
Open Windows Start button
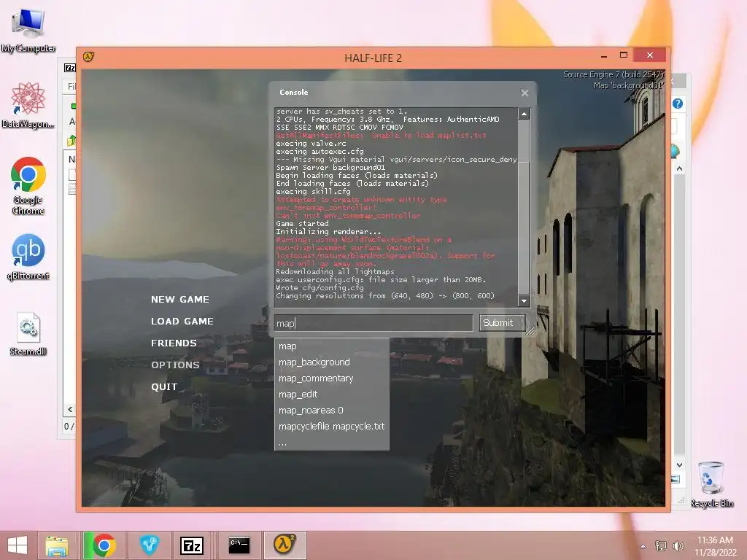[18, 545]
